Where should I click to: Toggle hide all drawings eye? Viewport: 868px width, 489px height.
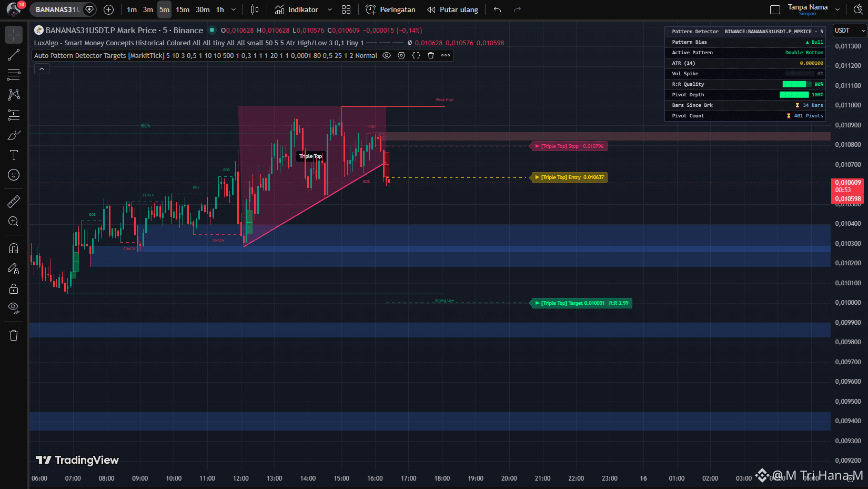coord(14,308)
